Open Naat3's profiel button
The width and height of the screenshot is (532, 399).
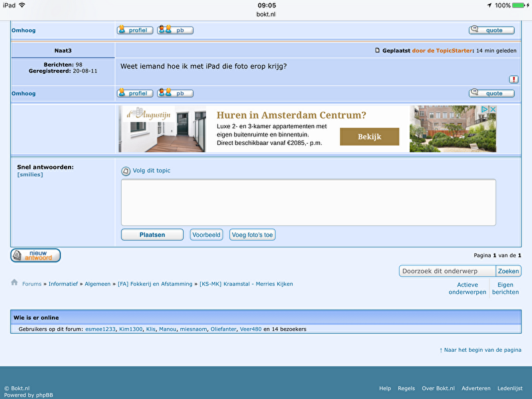[135, 94]
